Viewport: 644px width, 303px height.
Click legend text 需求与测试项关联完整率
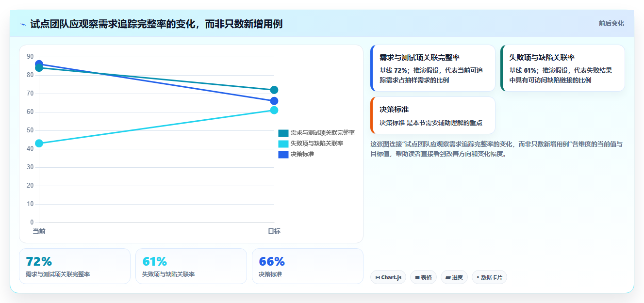point(323,133)
